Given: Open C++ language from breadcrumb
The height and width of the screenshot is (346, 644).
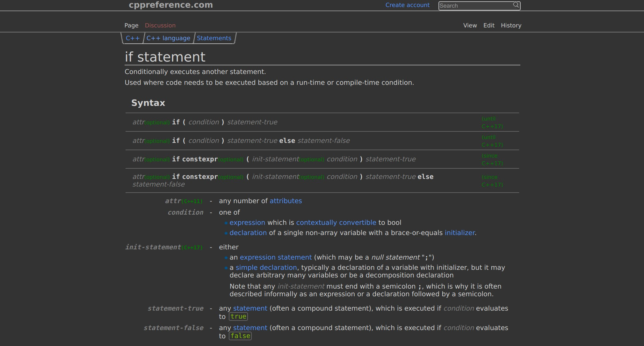Looking at the screenshot, I should pyautogui.click(x=168, y=38).
